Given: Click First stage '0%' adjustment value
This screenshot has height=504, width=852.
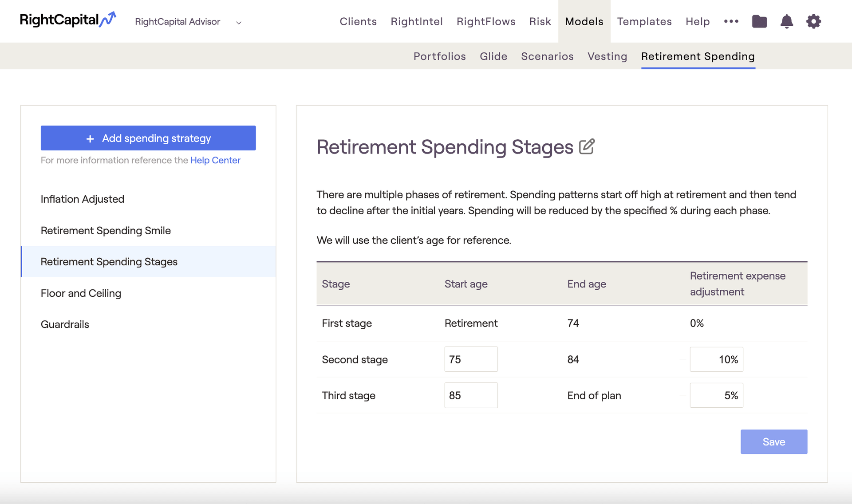Looking at the screenshot, I should coord(697,323).
